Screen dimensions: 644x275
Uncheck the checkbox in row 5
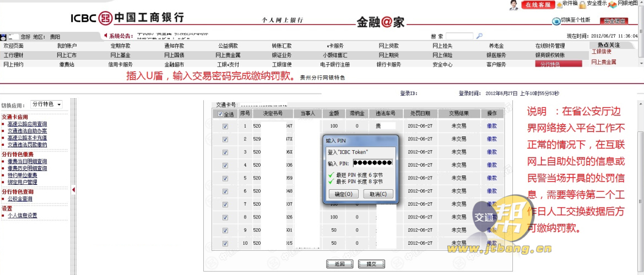point(225,178)
